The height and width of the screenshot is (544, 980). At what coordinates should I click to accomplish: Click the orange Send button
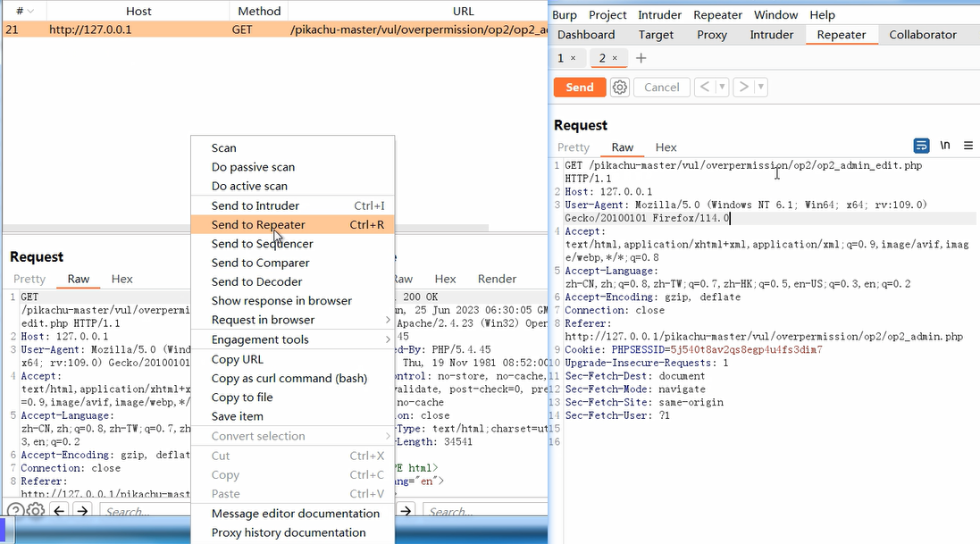coord(580,87)
